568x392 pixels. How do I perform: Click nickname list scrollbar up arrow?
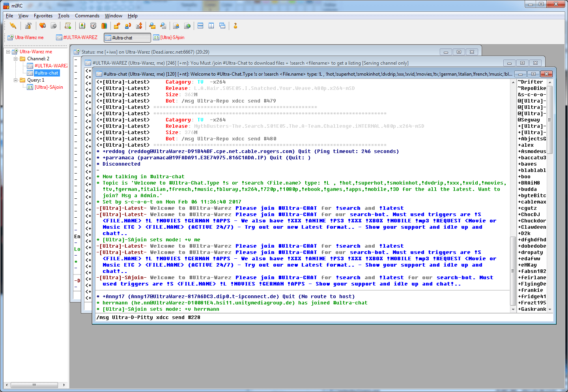click(x=550, y=82)
